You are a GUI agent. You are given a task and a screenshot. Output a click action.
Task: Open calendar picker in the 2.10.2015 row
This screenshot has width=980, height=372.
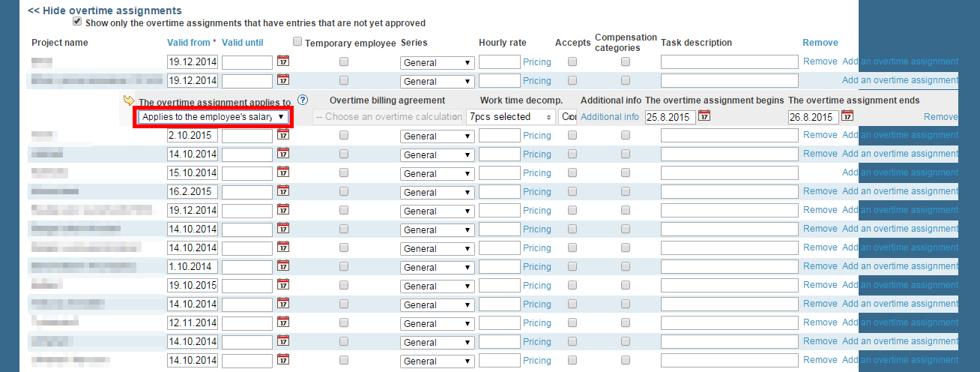[x=283, y=136]
